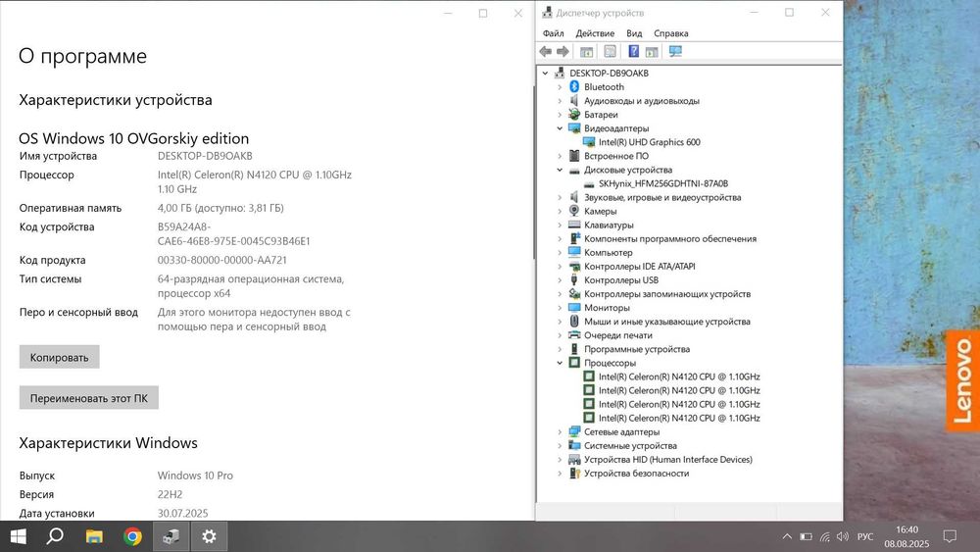The image size is (980, 552).
Task: Select SKHynix_HFM256GDHTNI-87A0B disk
Action: point(663,183)
